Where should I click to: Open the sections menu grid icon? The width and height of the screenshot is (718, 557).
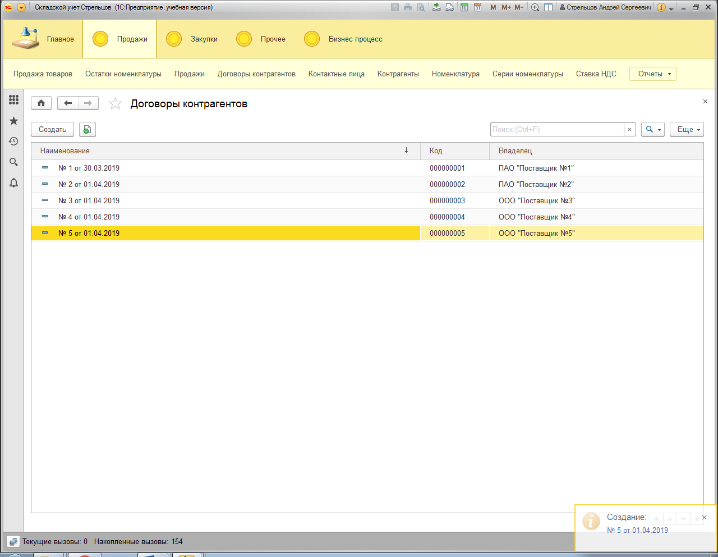coord(14,100)
